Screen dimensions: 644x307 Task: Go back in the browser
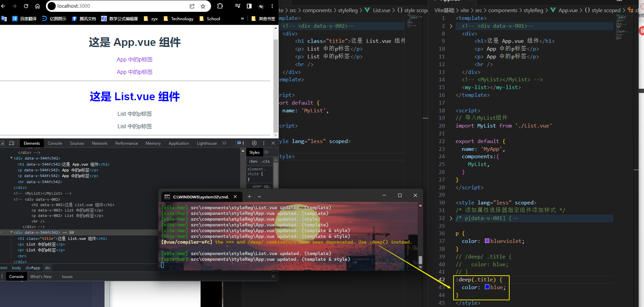coord(4,6)
